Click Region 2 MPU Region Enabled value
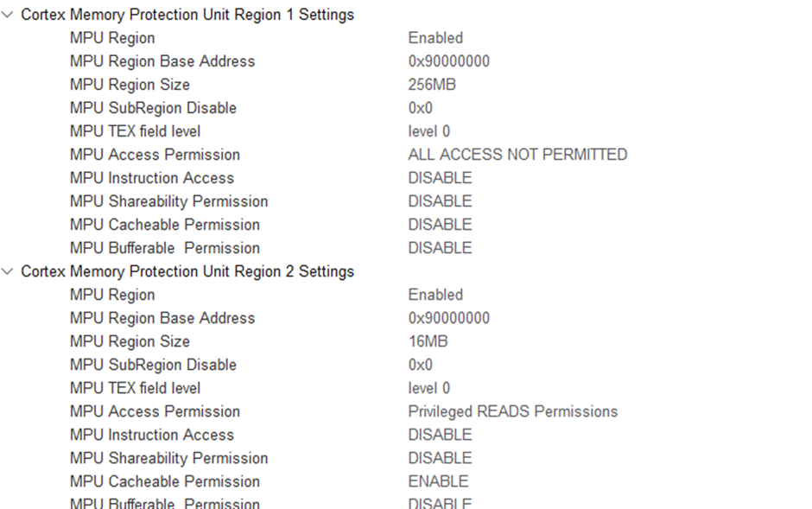This screenshot has width=812, height=509. coord(435,295)
